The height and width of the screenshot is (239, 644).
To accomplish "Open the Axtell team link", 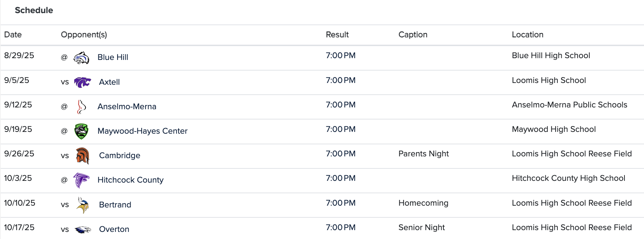I will (x=109, y=82).
